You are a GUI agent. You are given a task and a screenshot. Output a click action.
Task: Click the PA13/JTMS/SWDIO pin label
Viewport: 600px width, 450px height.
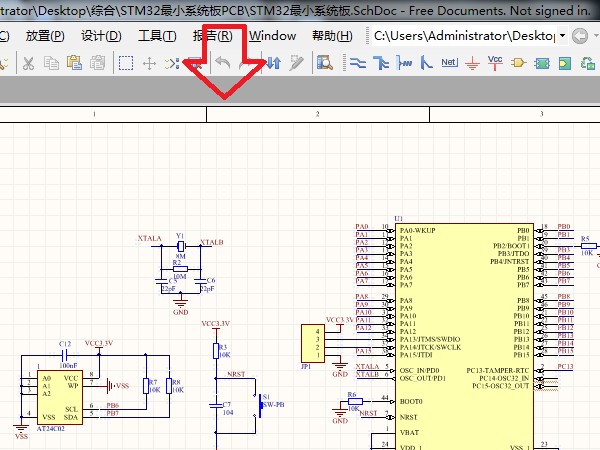(x=430, y=339)
